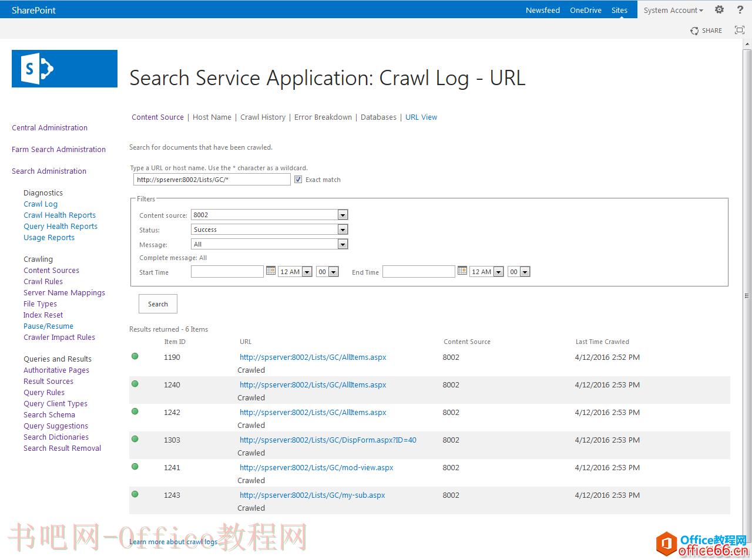This screenshot has height=560, width=752.
Task: Open Search Result Removal link
Action: 62,448
